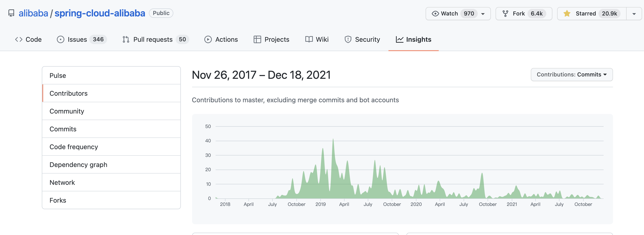Open the alibaba owner link

pyautogui.click(x=33, y=13)
